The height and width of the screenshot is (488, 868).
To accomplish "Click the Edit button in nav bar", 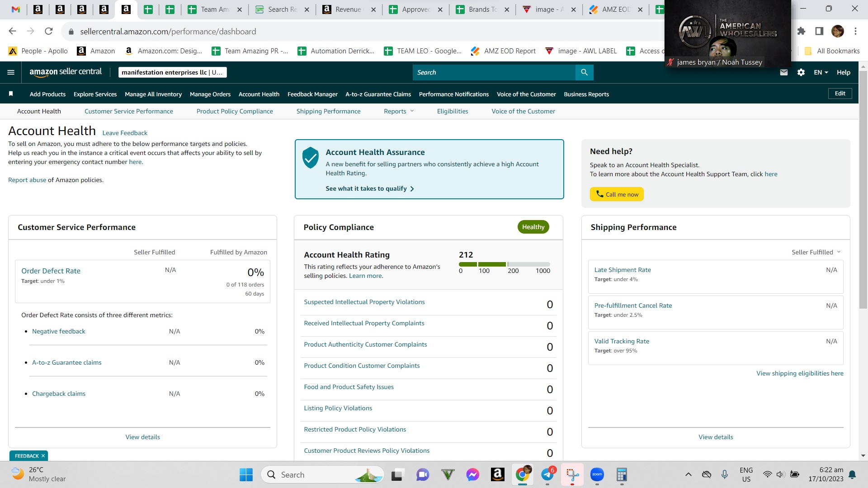I will point(840,94).
